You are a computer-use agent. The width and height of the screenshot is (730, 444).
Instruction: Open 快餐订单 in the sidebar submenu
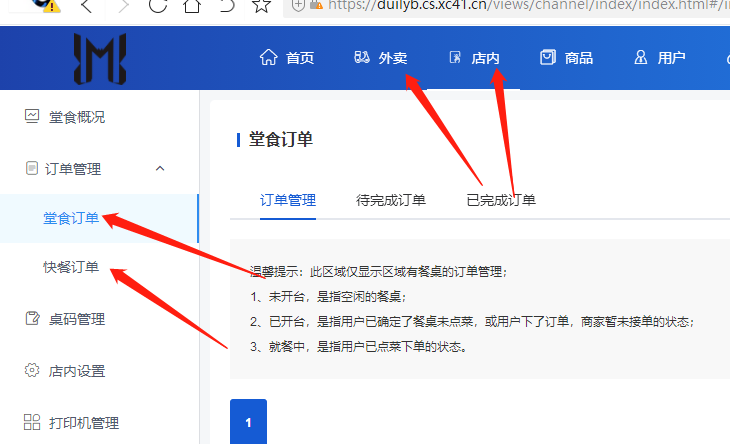point(71,267)
